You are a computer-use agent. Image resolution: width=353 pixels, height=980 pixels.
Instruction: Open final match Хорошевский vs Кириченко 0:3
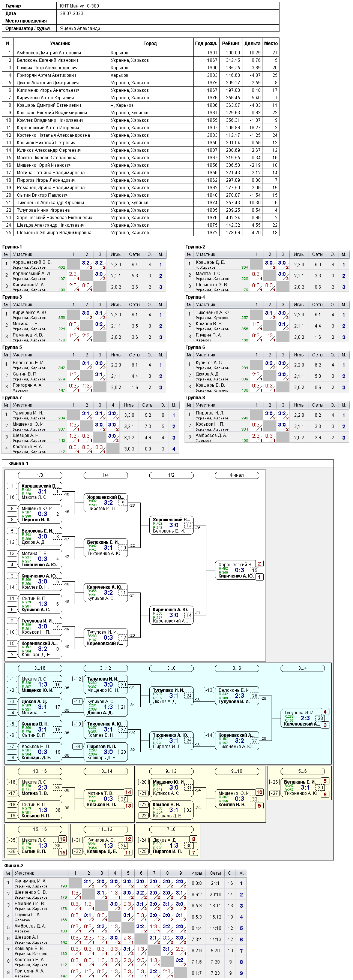(x=237, y=570)
